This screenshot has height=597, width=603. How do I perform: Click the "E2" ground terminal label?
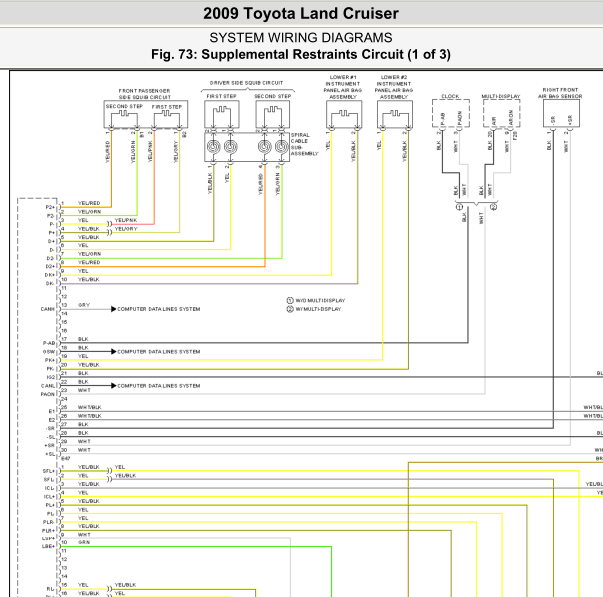tap(52, 420)
